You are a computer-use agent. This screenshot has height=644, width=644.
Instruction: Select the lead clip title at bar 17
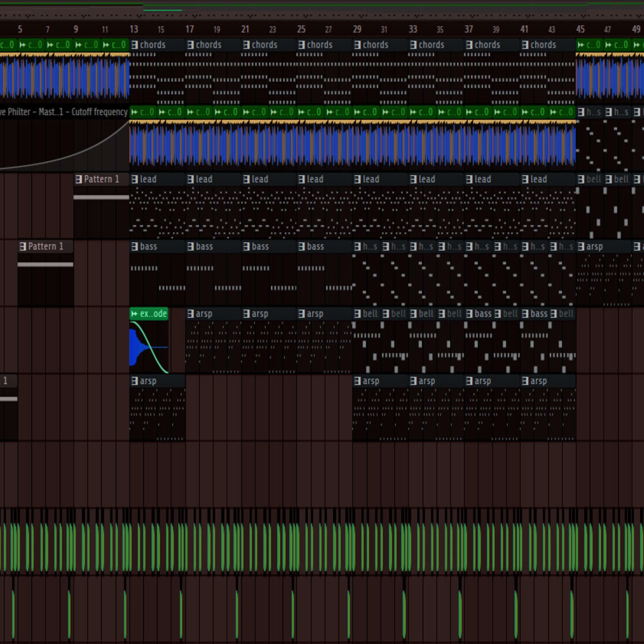(x=204, y=179)
